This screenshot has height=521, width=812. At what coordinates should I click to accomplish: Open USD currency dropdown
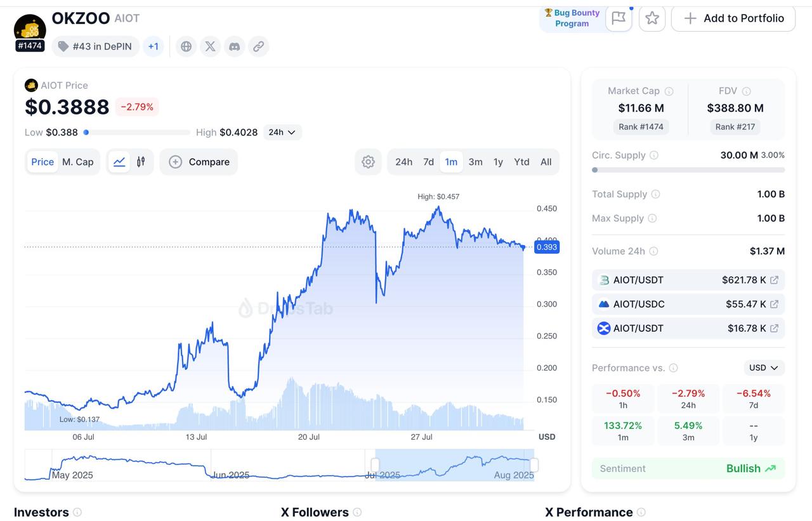[764, 368]
